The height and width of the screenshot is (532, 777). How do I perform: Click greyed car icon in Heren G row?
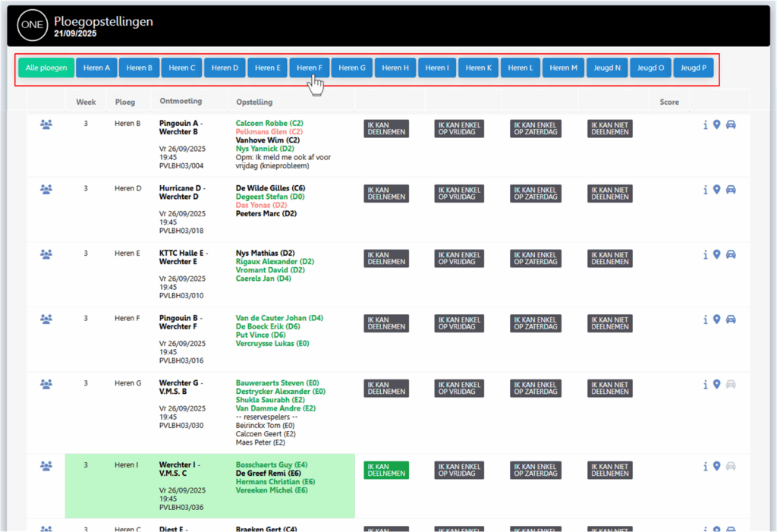[731, 385]
